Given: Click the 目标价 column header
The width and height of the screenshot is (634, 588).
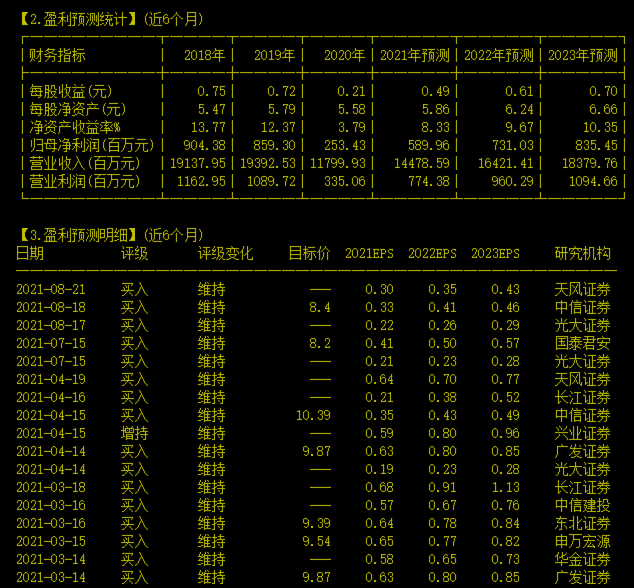Looking at the screenshot, I should (309, 254).
